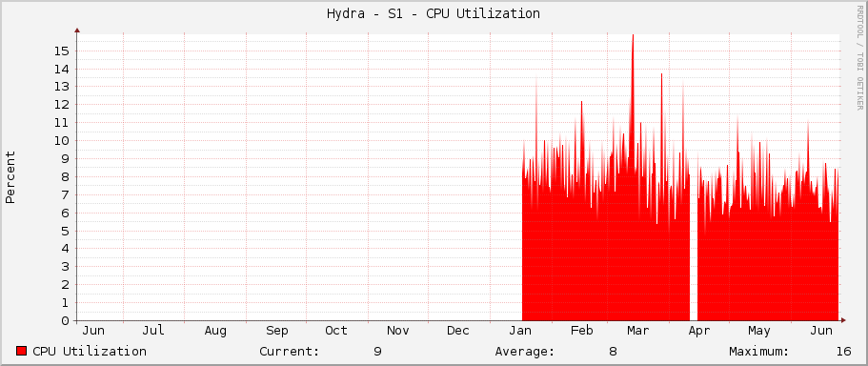Click the y-axis tick label '13'
Screen dimensions: 868x366
pyautogui.click(x=61, y=87)
